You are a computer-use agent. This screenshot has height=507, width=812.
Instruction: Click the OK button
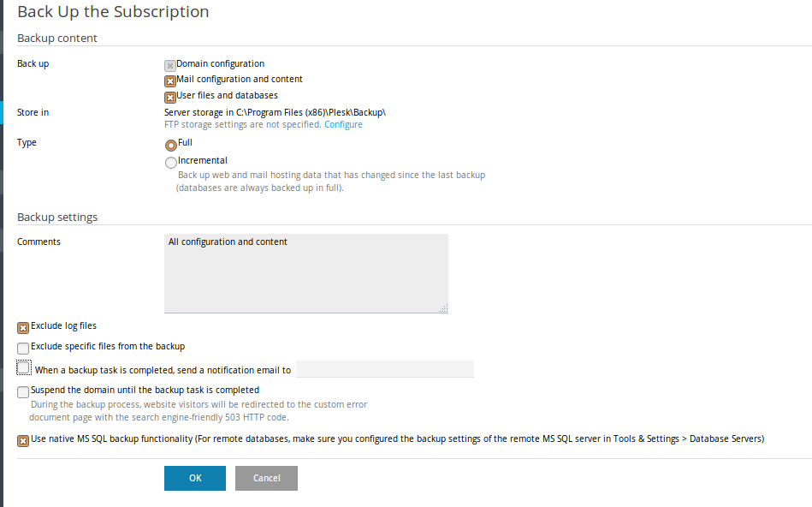pyautogui.click(x=195, y=478)
